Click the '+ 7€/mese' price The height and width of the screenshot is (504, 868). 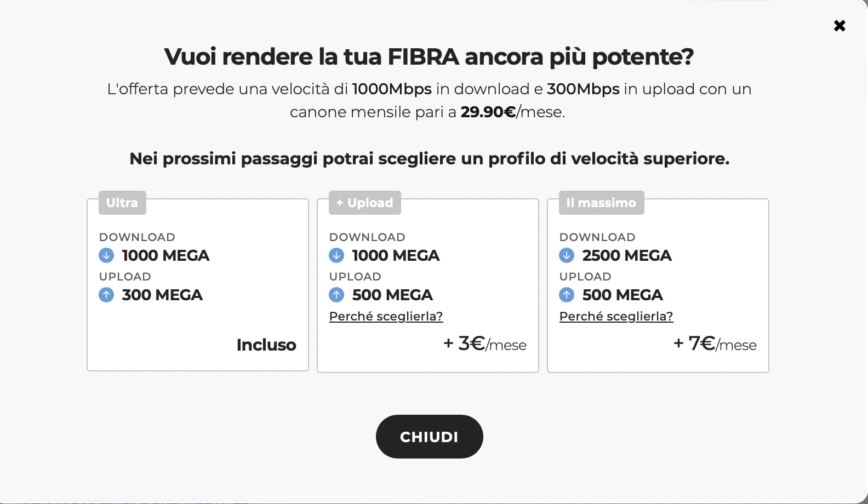[x=715, y=344]
